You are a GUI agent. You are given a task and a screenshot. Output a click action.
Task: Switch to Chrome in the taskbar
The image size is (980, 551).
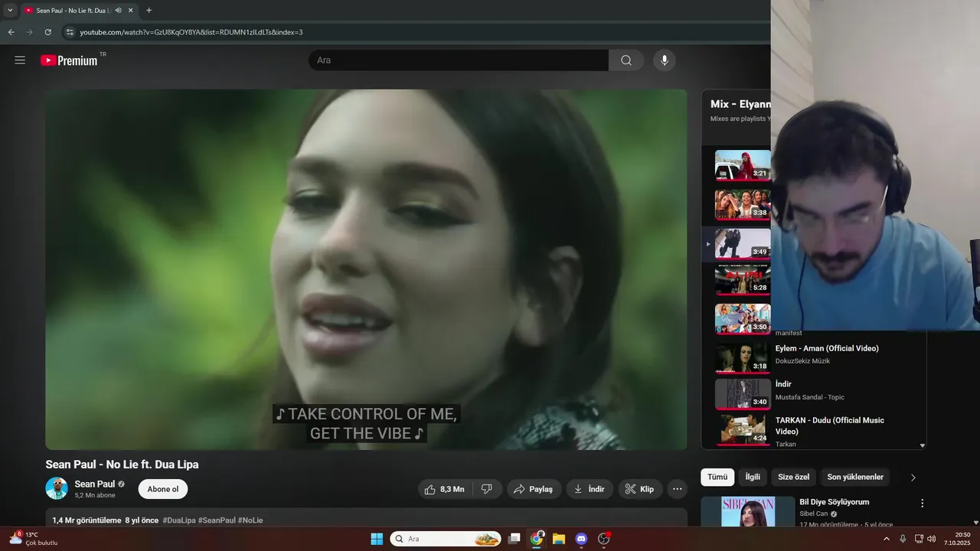(x=537, y=539)
